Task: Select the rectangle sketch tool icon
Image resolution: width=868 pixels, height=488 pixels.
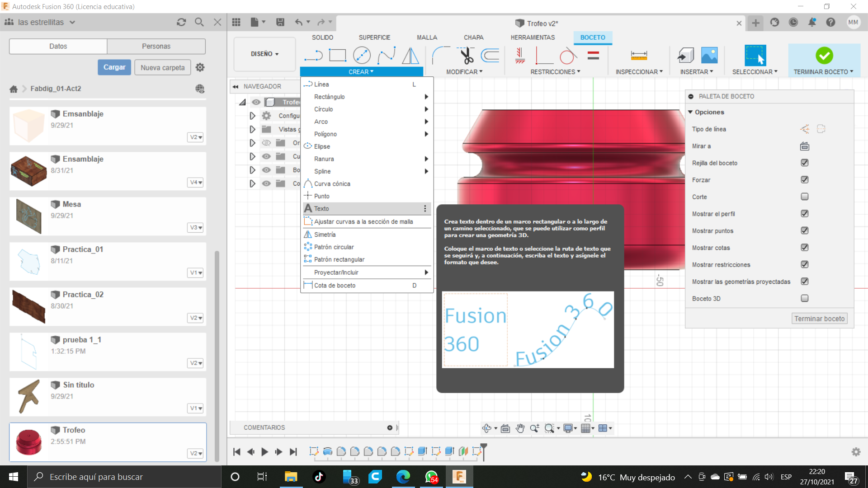Action: (x=337, y=56)
